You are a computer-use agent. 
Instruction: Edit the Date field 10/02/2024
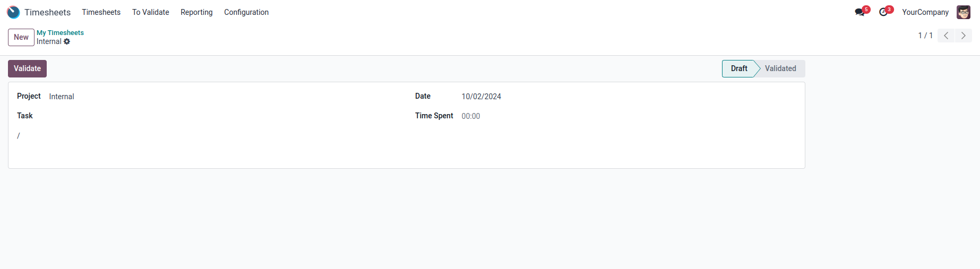(x=481, y=97)
